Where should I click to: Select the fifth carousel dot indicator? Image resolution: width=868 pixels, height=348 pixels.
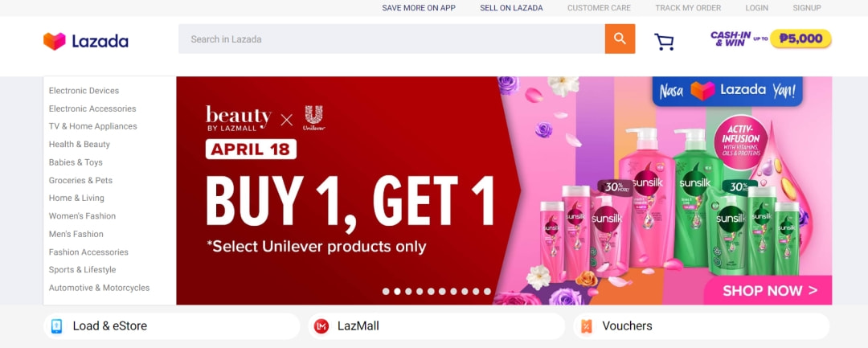pyautogui.click(x=431, y=291)
